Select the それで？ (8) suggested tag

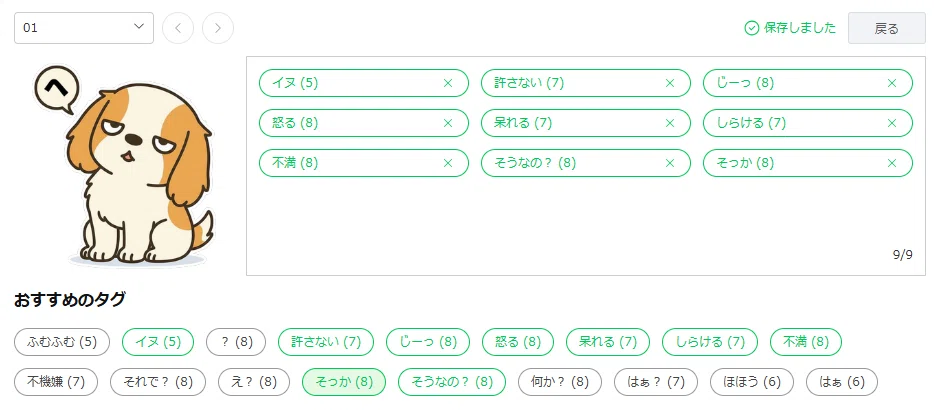(158, 382)
